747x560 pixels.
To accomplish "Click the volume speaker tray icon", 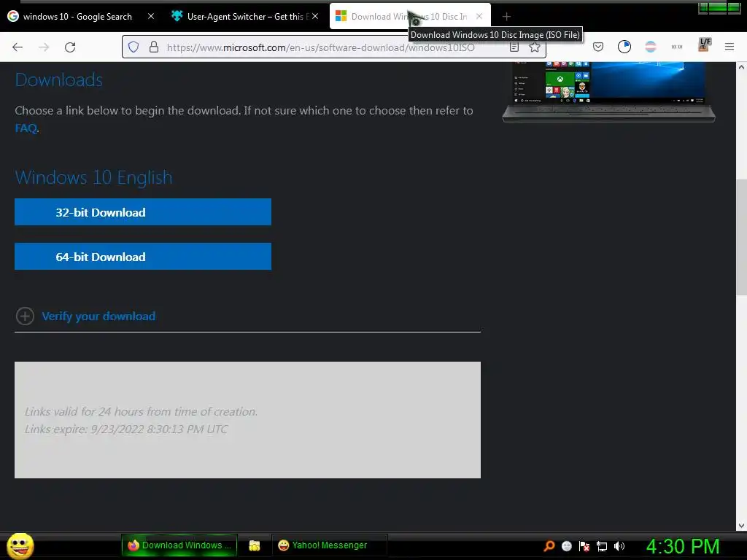I will pyautogui.click(x=619, y=546).
